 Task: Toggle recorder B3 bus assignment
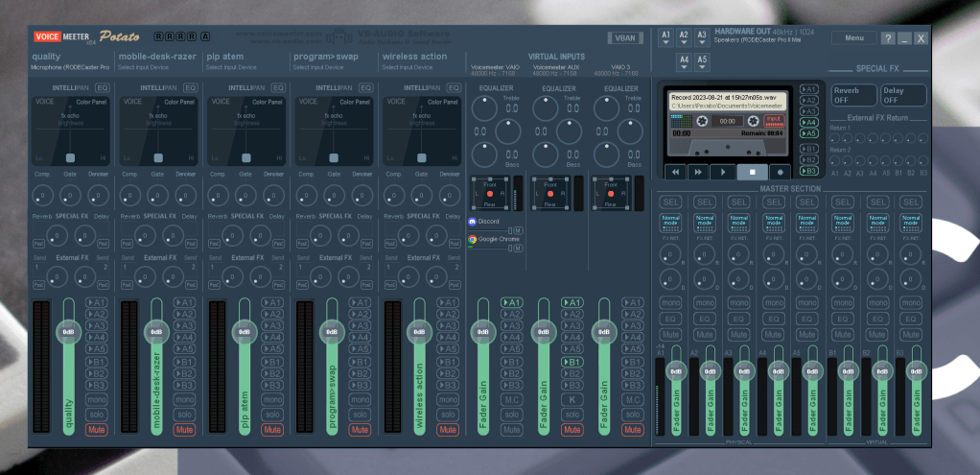pyautogui.click(x=809, y=171)
